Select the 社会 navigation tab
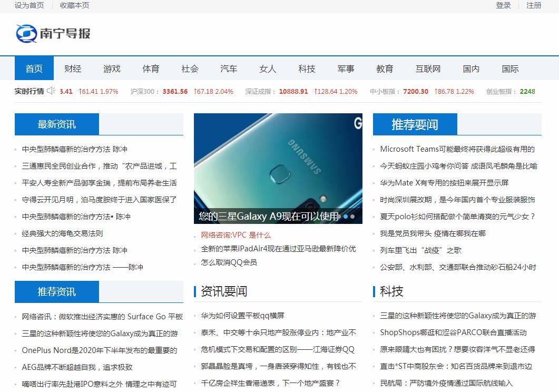Screen dimensions: 559x392 [x=190, y=68]
